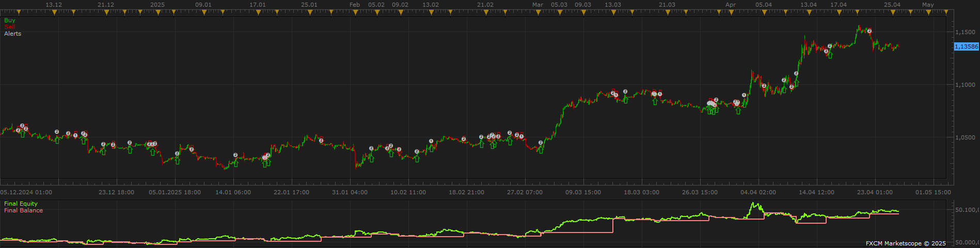Click the 31.01 04:00 time label

(x=350, y=192)
